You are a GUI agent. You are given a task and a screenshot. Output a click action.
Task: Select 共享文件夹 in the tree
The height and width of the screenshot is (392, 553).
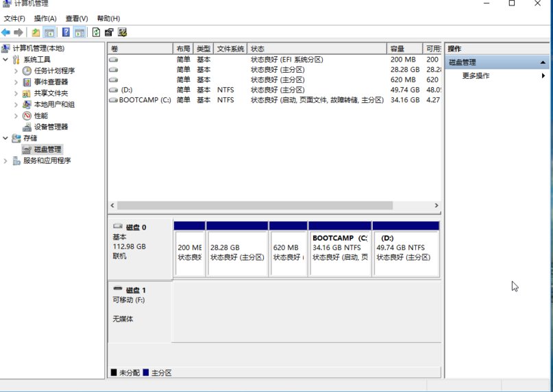(x=51, y=93)
